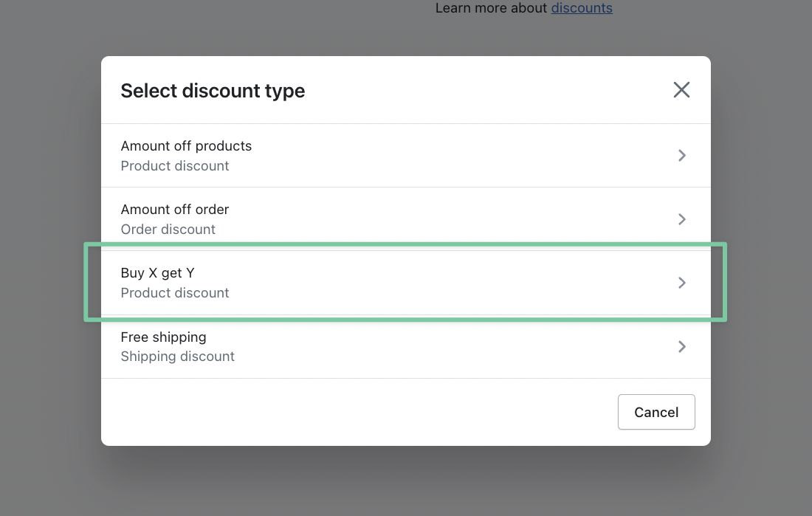This screenshot has height=516, width=812.
Task: Click the arrow next to Amount off order
Action: coord(682,219)
